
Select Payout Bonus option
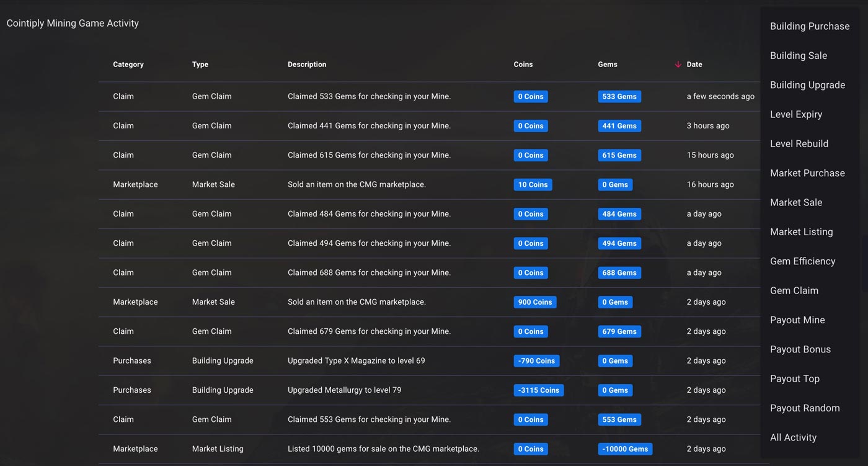click(800, 349)
